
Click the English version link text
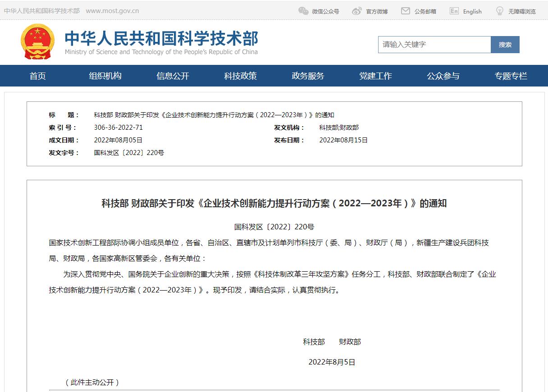pyautogui.click(x=472, y=12)
